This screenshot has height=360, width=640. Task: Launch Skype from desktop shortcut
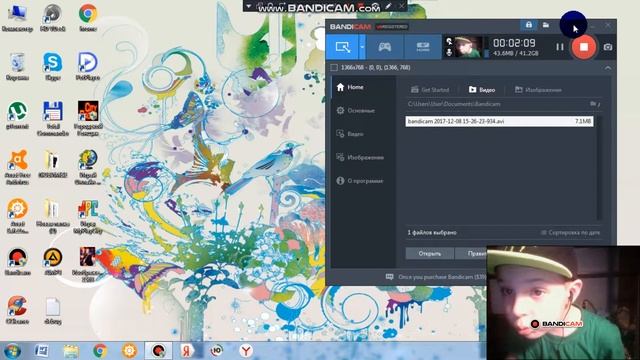[x=53, y=67]
